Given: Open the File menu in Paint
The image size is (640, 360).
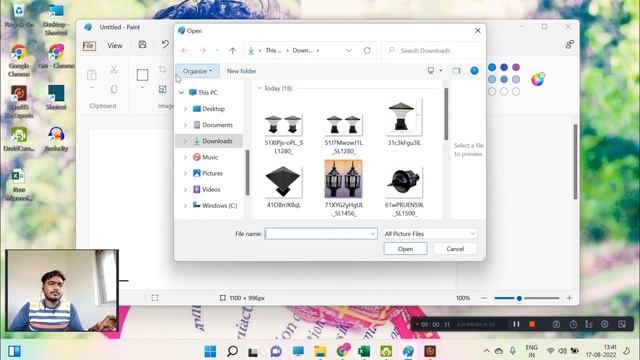Looking at the screenshot, I should pyautogui.click(x=89, y=46).
